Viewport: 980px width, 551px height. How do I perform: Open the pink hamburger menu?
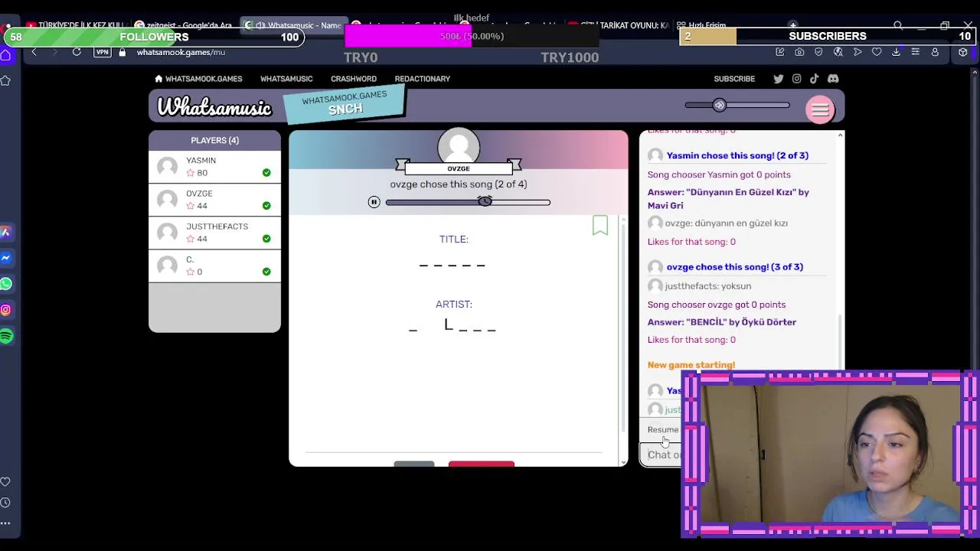pos(820,109)
